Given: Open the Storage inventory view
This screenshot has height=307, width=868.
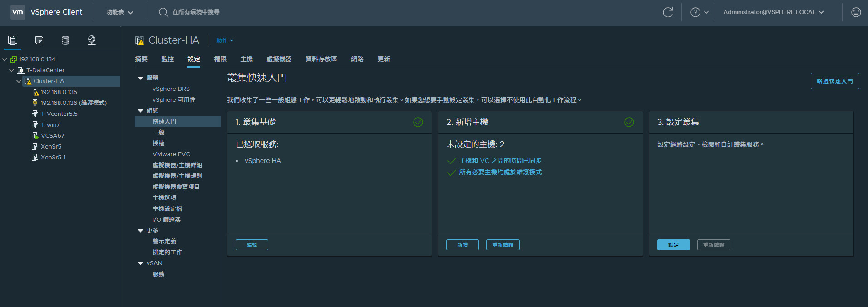Looking at the screenshot, I should click(x=65, y=40).
